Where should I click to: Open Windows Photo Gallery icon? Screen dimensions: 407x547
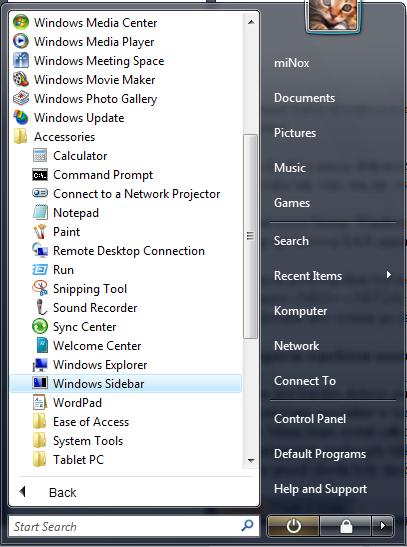pyautogui.click(x=21, y=98)
